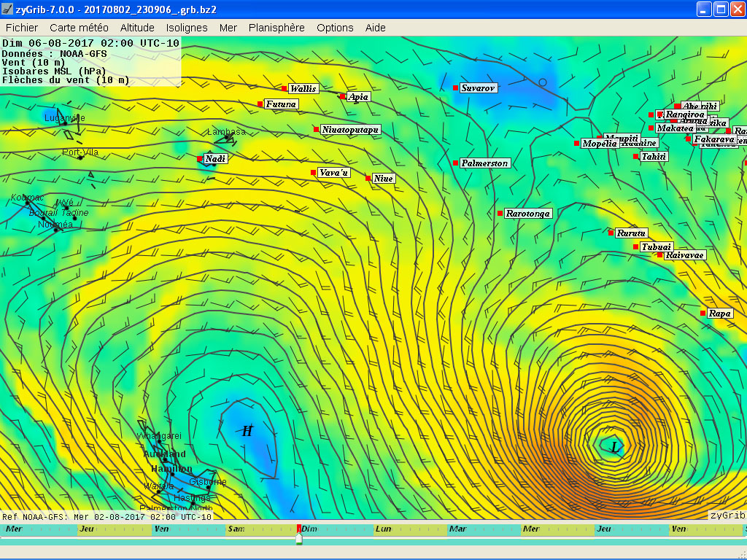This screenshot has height=560, width=747.
Task: Click the Suvarov red point marker
Action: point(455,87)
